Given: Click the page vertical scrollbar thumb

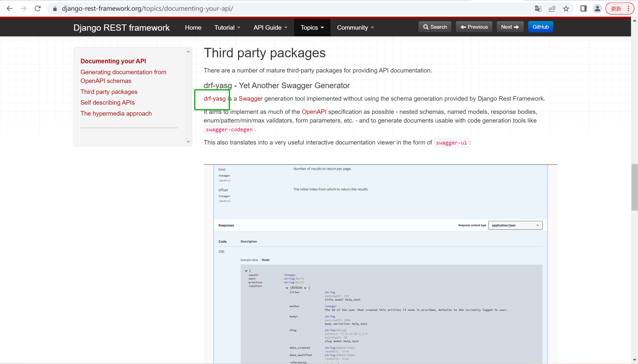Looking at the screenshot, I should (x=635, y=187).
